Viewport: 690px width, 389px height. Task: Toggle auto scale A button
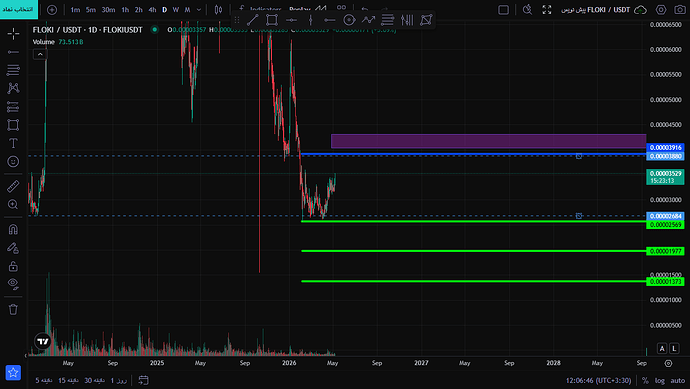pyautogui.click(x=662, y=349)
